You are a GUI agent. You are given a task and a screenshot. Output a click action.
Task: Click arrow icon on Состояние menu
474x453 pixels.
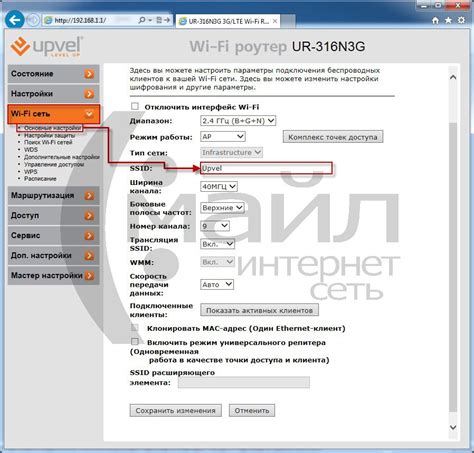click(89, 74)
